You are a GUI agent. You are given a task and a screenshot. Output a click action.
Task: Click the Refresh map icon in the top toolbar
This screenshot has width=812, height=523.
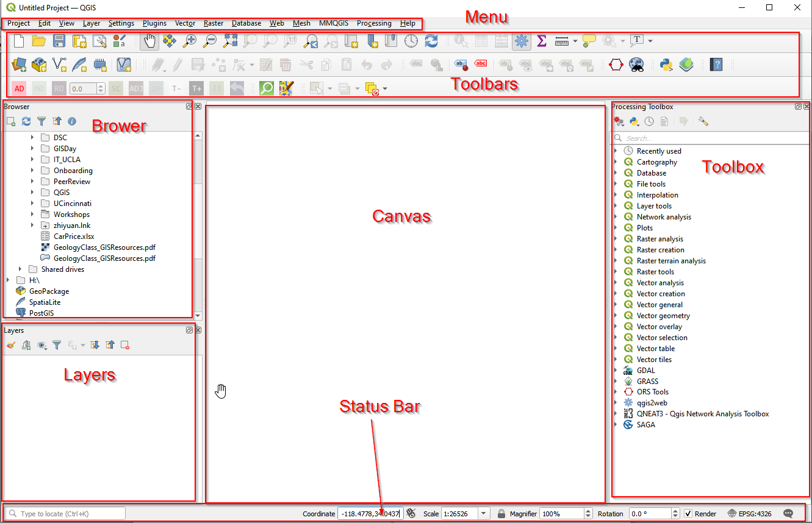click(431, 41)
